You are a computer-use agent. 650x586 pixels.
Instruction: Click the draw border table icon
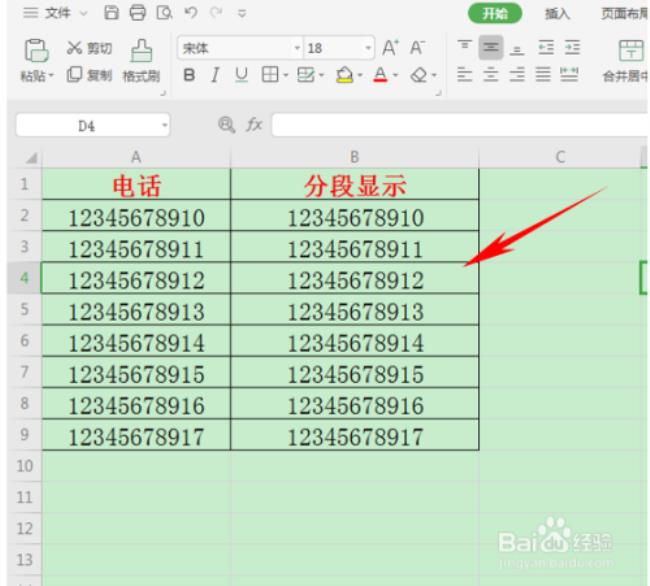point(306,75)
